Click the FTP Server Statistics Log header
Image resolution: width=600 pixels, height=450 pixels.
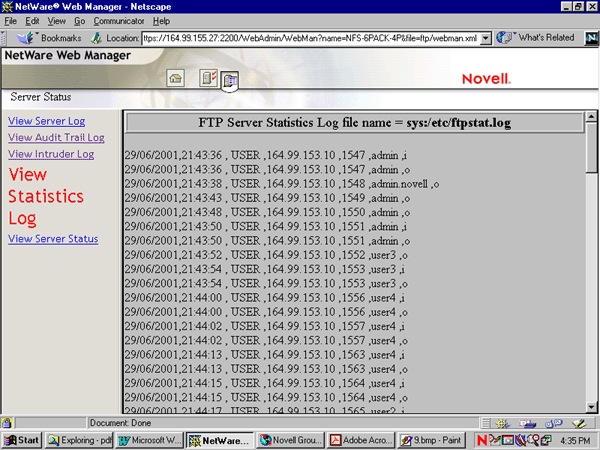(354, 123)
